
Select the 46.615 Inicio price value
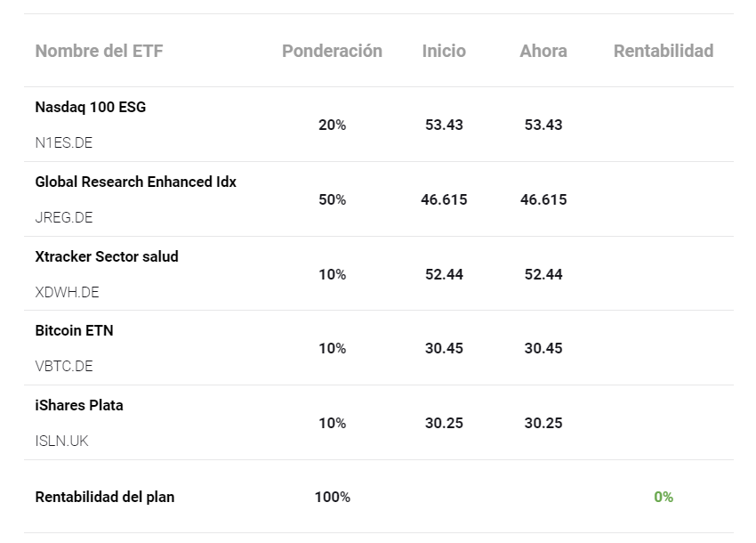[444, 199]
